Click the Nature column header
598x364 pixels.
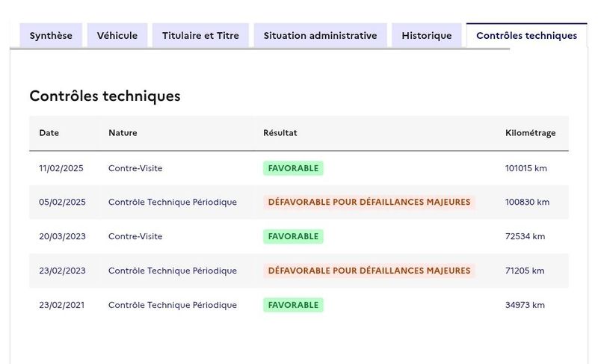[x=123, y=133]
